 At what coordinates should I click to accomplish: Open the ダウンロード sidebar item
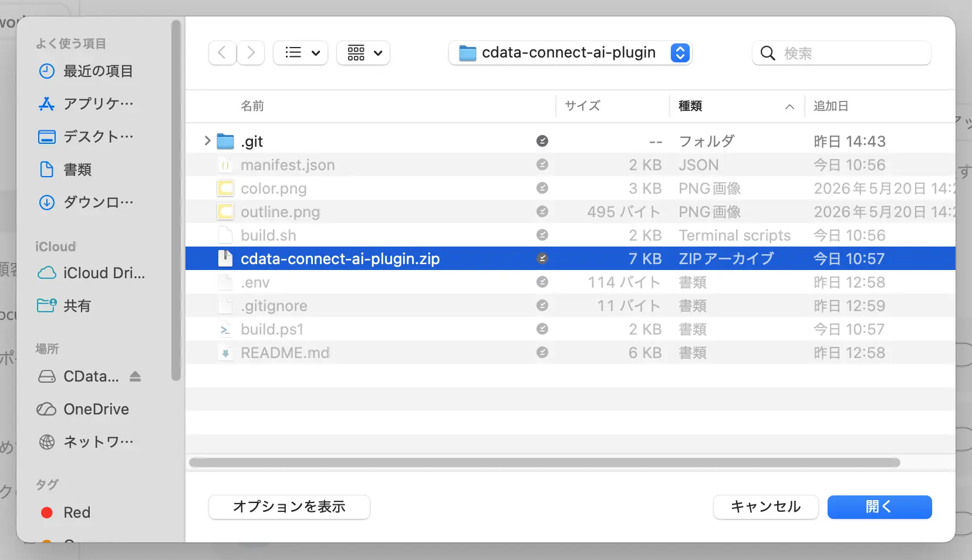99,203
